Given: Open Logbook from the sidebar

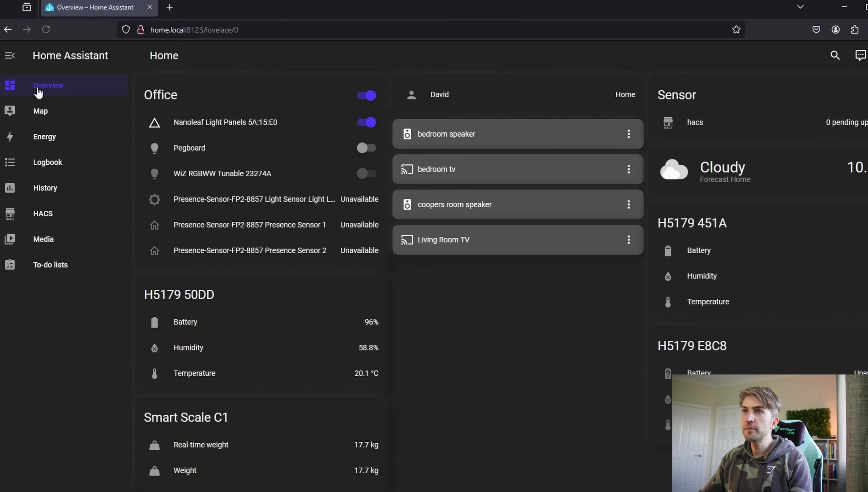Looking at the screenshot, I should pyautogui.click(x=64, y=162).
